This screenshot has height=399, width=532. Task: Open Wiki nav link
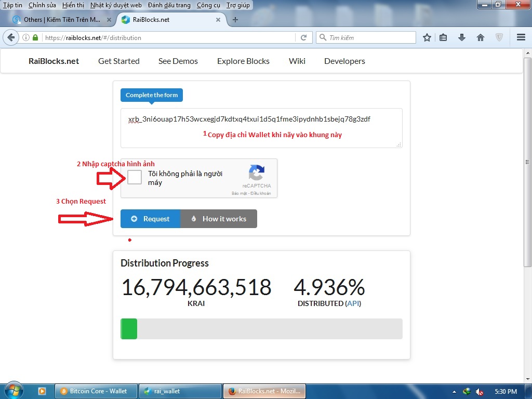pyautogui.click(x=297, y=61)
